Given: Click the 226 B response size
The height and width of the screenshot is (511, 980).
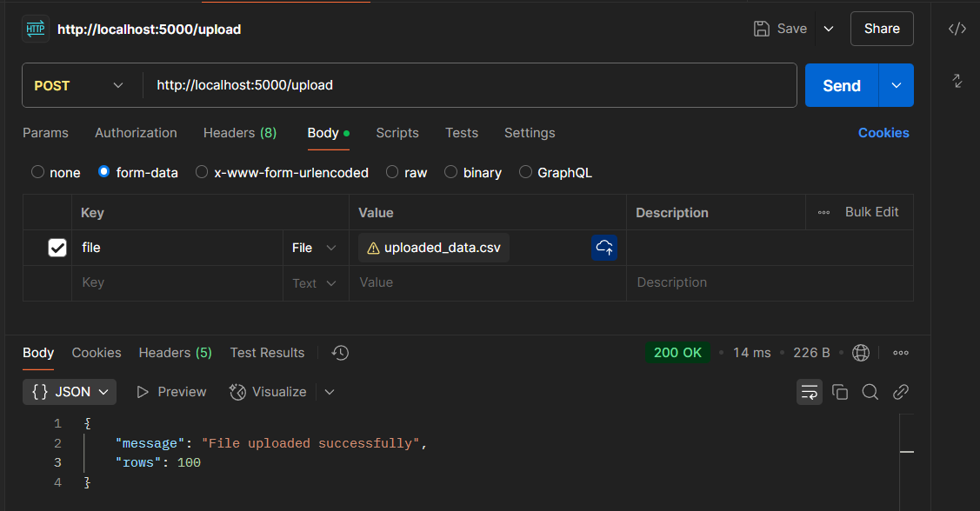Looking at the screenshot, I should point(811,353).
